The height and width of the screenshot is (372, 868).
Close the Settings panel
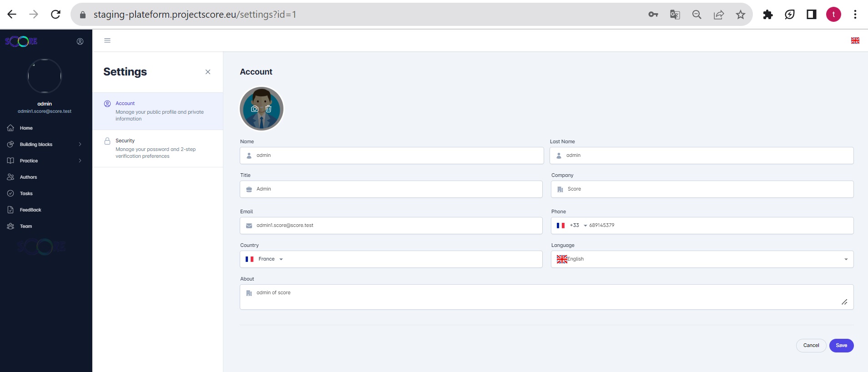(x=208, y=72)
